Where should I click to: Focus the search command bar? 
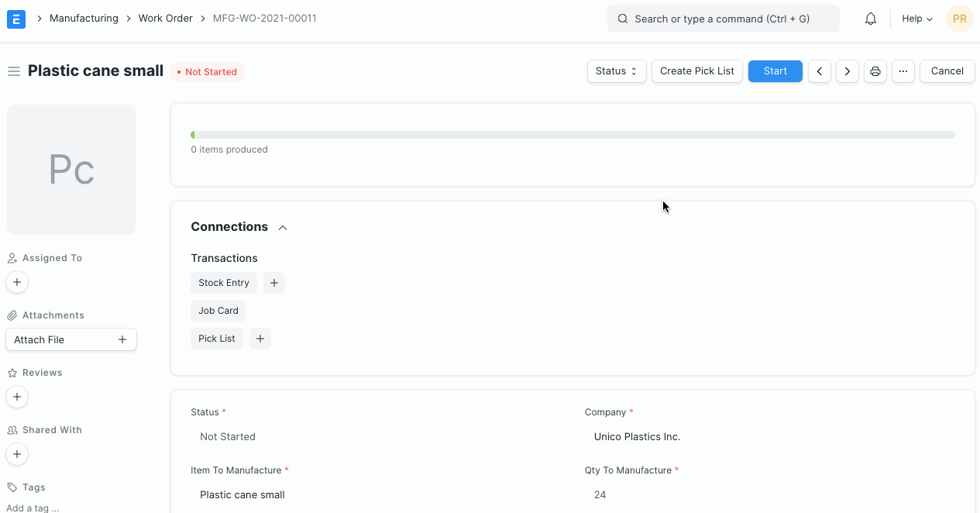pyautogui.click(x=723, y=19)
